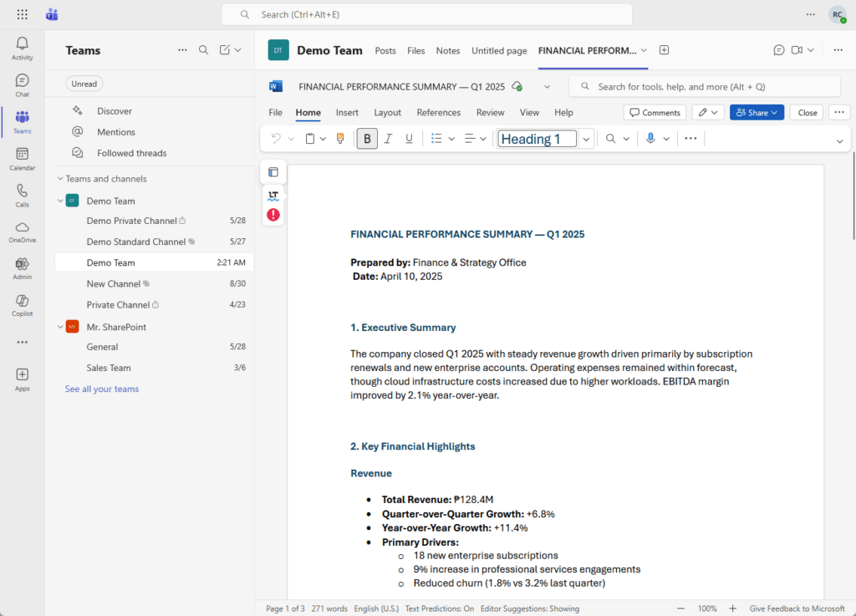Open Apps in the left rail

[x=22, y=380]
